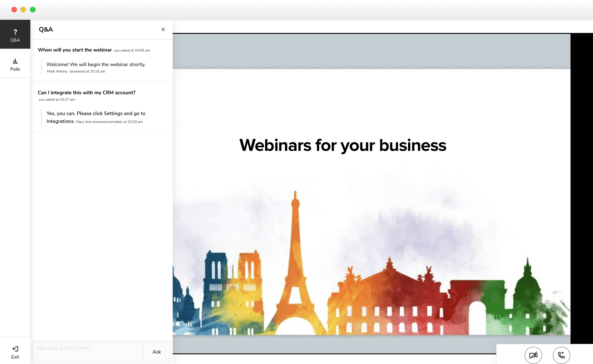Click the phone call audio icon
This screenshot has width=593, height=364.
click(x=561, y=355)
